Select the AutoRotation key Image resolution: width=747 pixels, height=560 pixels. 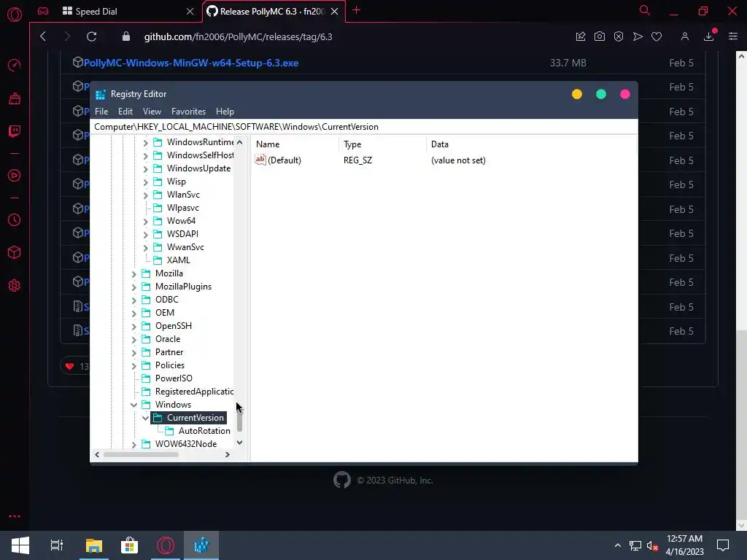(x=204, y=431)
